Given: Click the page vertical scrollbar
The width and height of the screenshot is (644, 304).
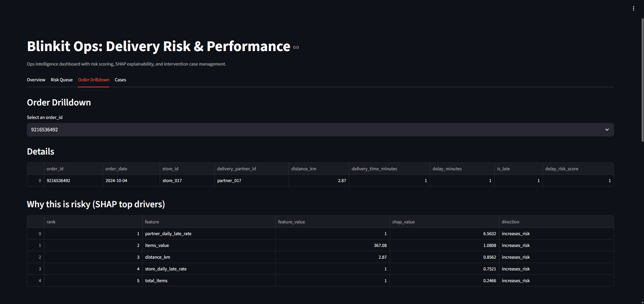Looking at the screenshot, I should coord(642,80).
